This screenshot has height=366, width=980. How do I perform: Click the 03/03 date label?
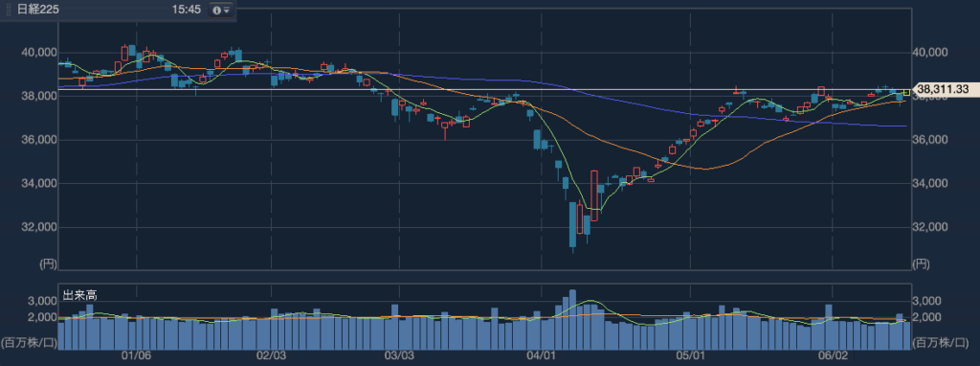[398, 355]
